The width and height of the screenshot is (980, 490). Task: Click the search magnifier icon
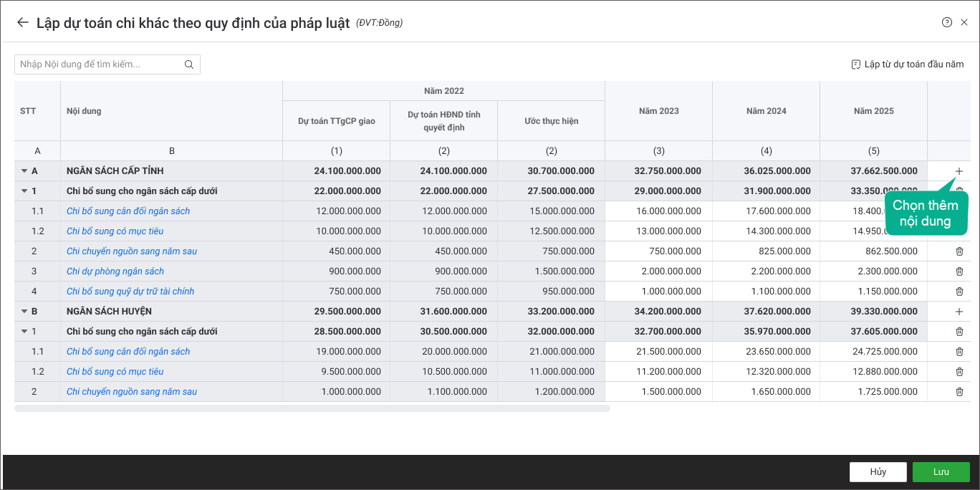pyautogui.click(x=189, y=64)
